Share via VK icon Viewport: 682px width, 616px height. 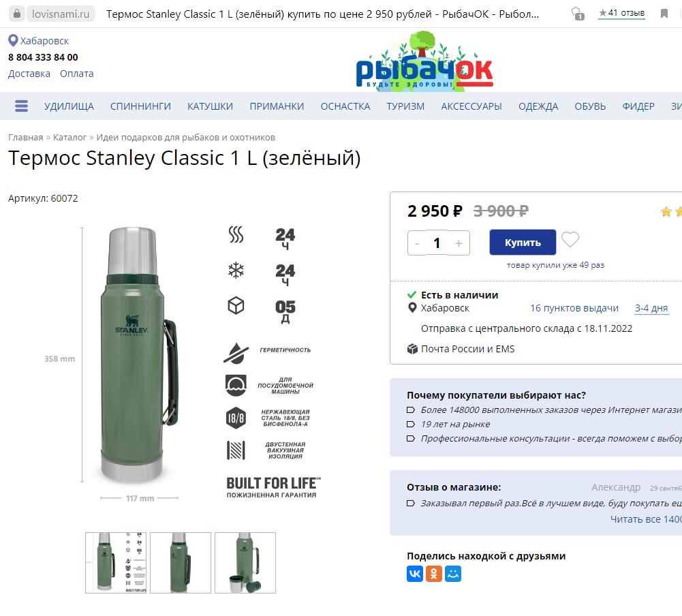tap(415, 574)
